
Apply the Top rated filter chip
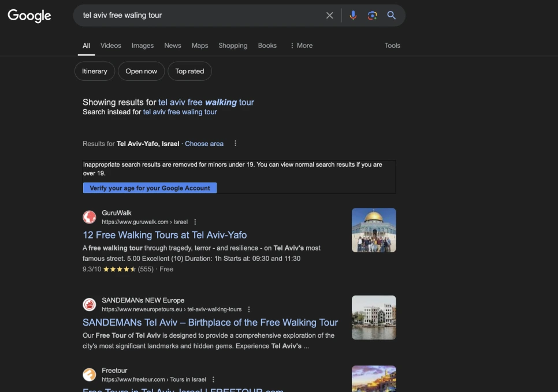[x=189, y=71]
